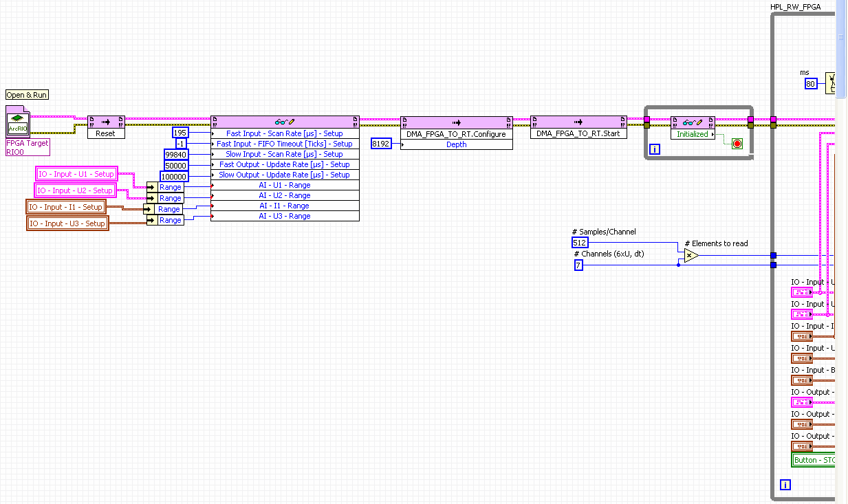Select IO - Input - U3 - Setup terminal
848x504 pixels.
point(67,223)
